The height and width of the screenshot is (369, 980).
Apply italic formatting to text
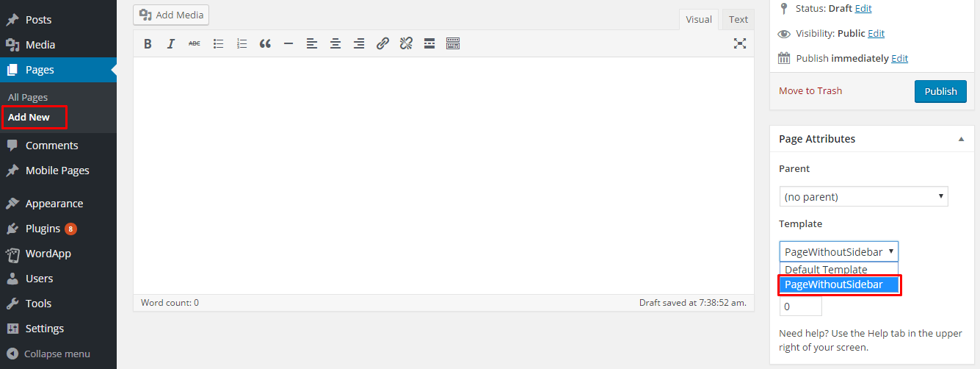[x=171, y=44]
